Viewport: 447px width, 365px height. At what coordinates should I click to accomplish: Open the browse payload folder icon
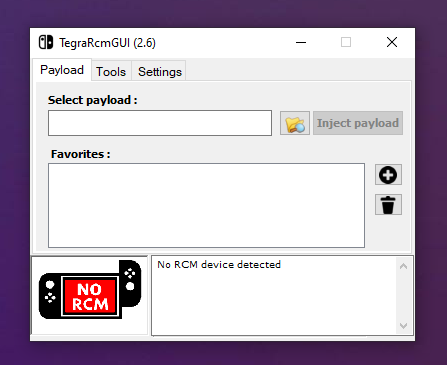pos(295,123)
